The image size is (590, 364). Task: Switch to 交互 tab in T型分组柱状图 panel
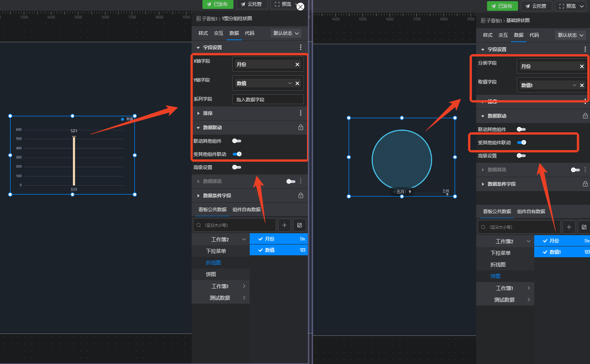pos(218,33)
